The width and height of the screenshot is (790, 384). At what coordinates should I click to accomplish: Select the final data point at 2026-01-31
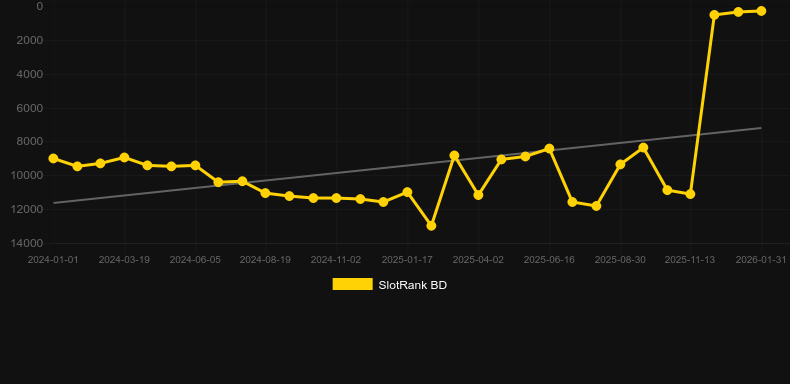pyautogui.click(x=761, y=11)
